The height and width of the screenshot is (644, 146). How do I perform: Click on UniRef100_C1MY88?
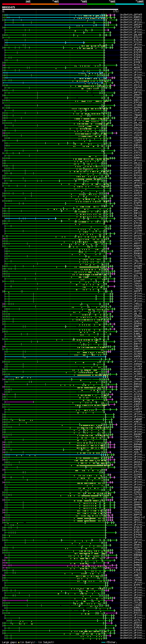tap(131, 273)
